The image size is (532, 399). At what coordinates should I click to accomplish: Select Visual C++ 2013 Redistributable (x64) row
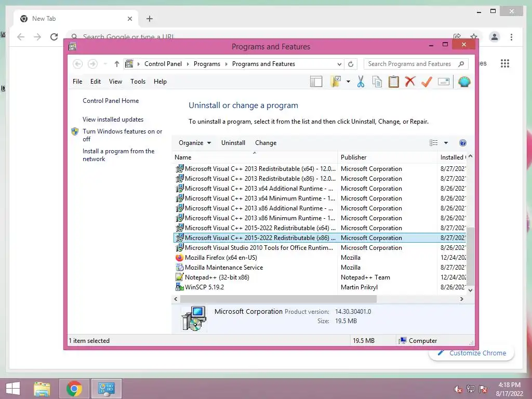(320, 169)
